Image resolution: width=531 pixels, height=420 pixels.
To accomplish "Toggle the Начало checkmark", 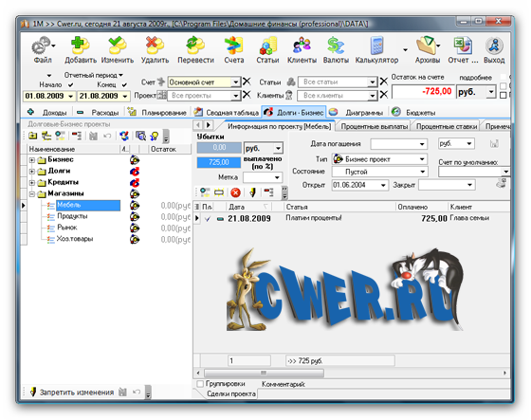I will (x=70, y=84).
